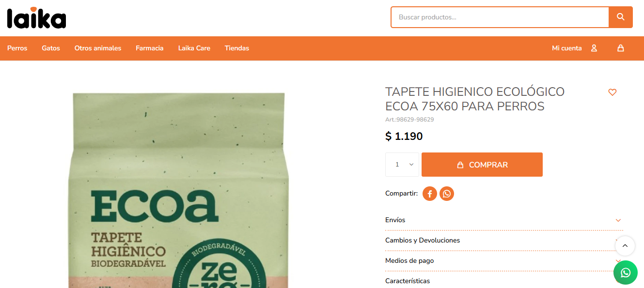Open the green WhatsApp chat bubble
This screenshot has height=288, width=644.
[626, 273]
